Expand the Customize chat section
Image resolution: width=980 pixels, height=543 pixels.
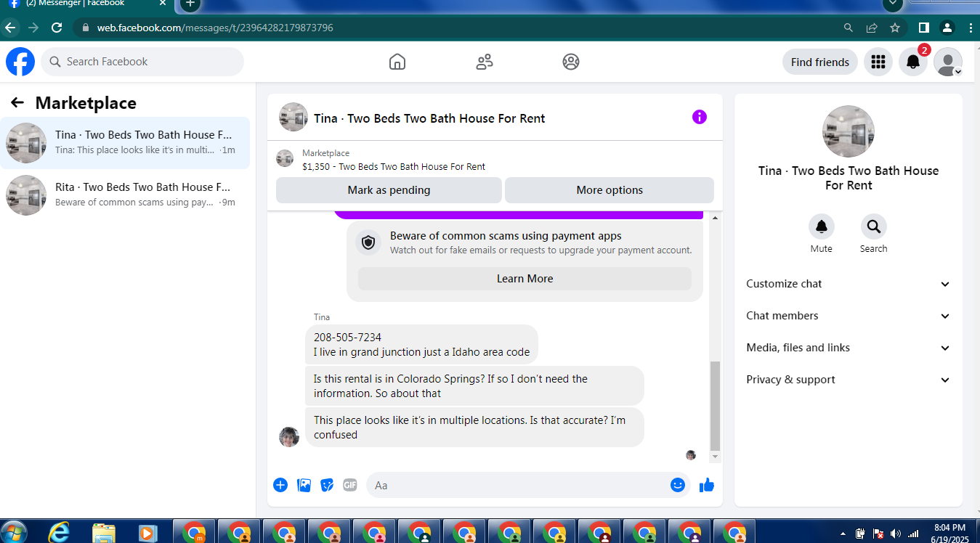pyautogui.click(x=848, y=284)
